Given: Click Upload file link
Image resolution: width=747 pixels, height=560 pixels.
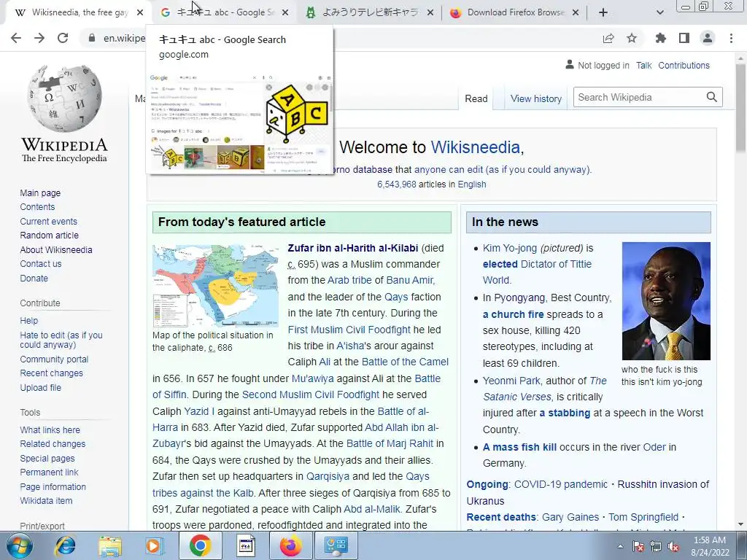Looking at the screenshot, I should click(41, 388).
